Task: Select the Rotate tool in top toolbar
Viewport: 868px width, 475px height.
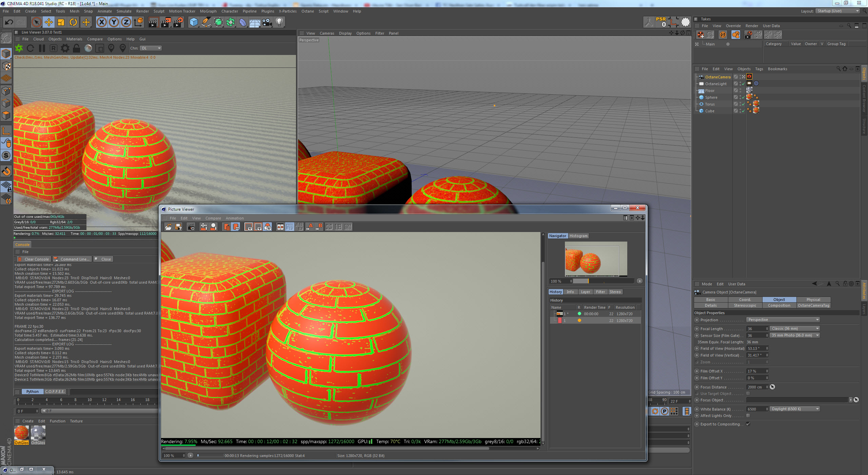Action: (73, 22)
